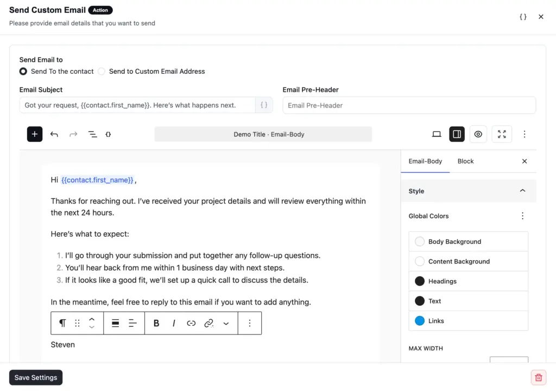
Task: Switch to the Email-Body tab
Action: (425, 161)
